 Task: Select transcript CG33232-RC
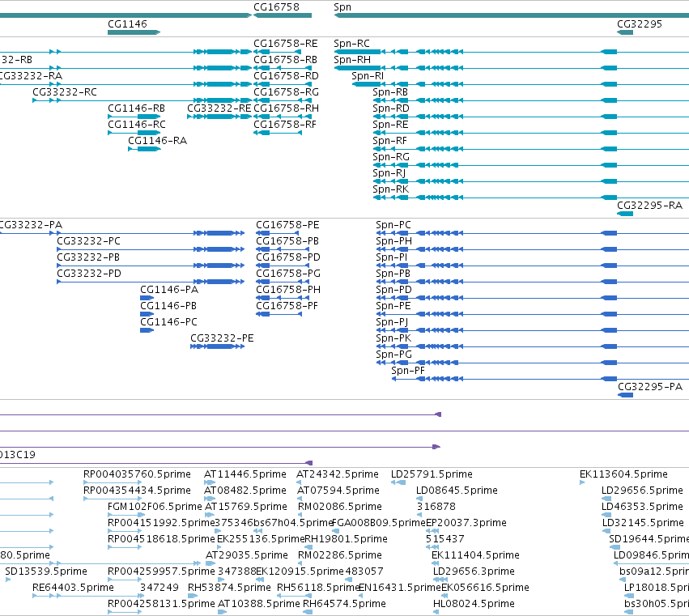coord(65,92)
